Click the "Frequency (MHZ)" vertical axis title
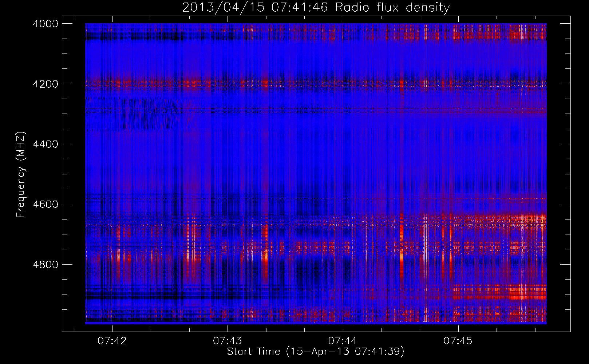The width and height of the screenshot is (589, 364). tap(21, 175)
